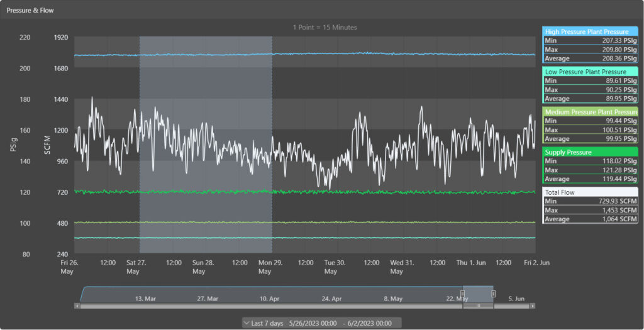Click the right scroll arrow of the navigator

click(533, 306)
